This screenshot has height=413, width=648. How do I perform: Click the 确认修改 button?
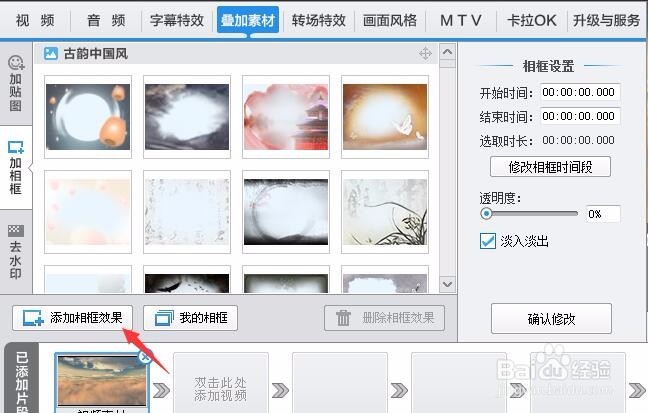pyautogui.click(x=551, y=318)
